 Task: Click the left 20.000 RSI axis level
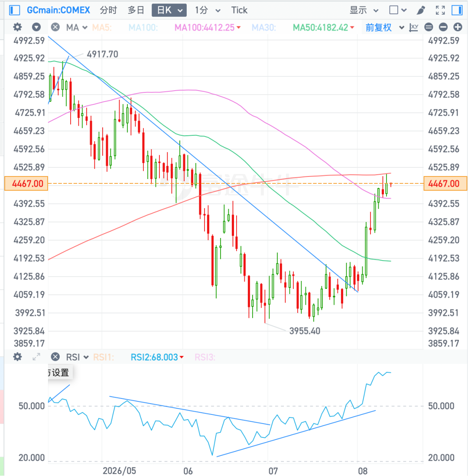(32, 457)
